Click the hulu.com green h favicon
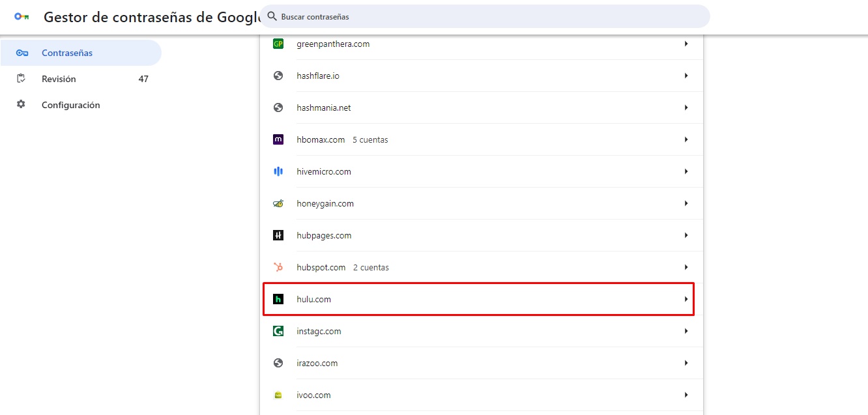The height and width of the screenshot is (415, 868). click(x=278, y=299)
